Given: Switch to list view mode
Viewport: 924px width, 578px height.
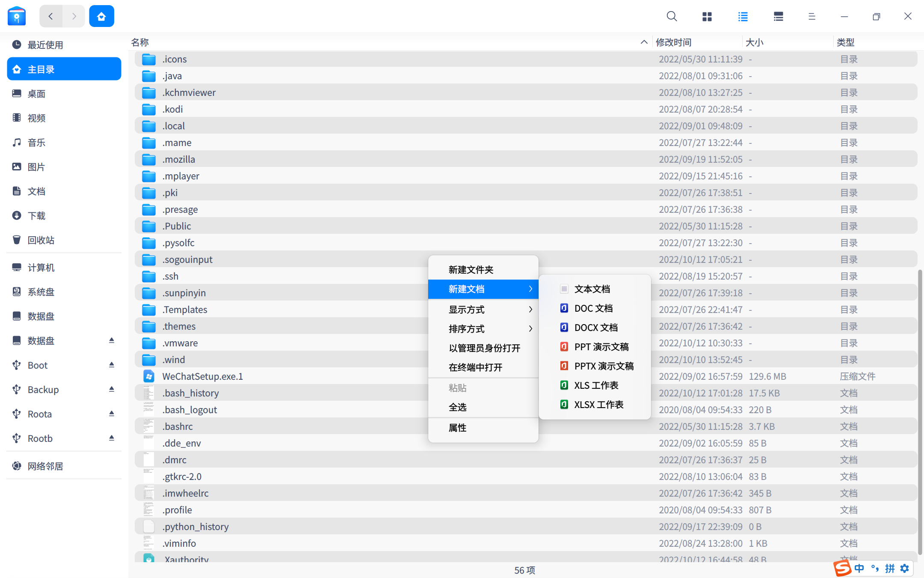Looking at the screenshot, I should 743,16.
